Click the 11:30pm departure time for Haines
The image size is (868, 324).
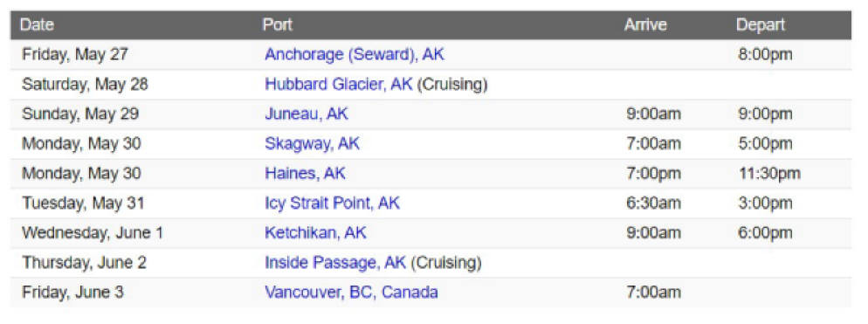[769, 174]
